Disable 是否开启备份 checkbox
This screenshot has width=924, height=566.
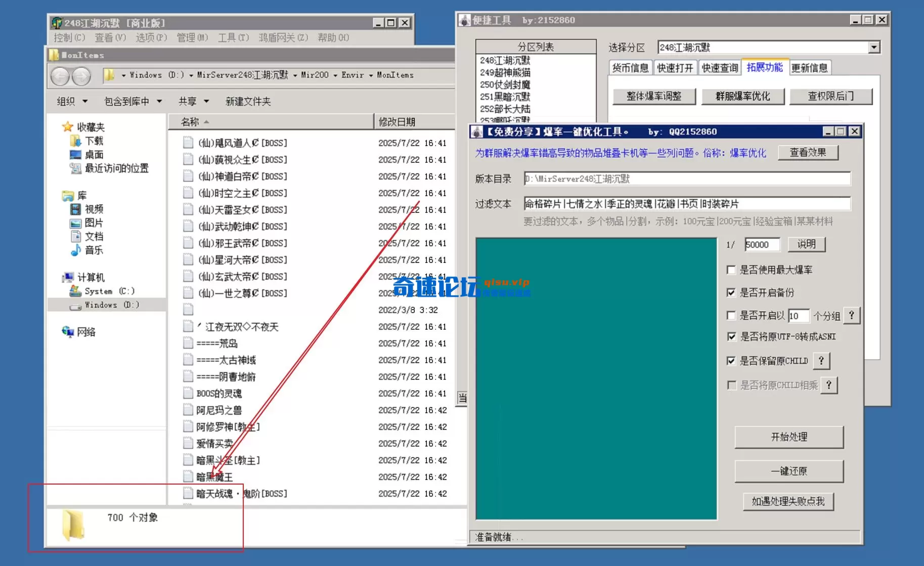click(731, 292)
